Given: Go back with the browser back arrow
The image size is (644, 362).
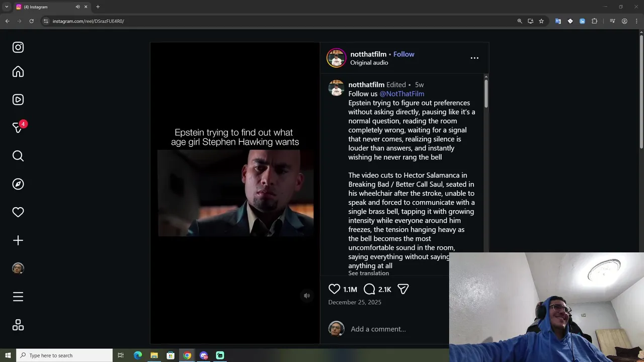Looking at the screenshot, I should pos(7,21).
